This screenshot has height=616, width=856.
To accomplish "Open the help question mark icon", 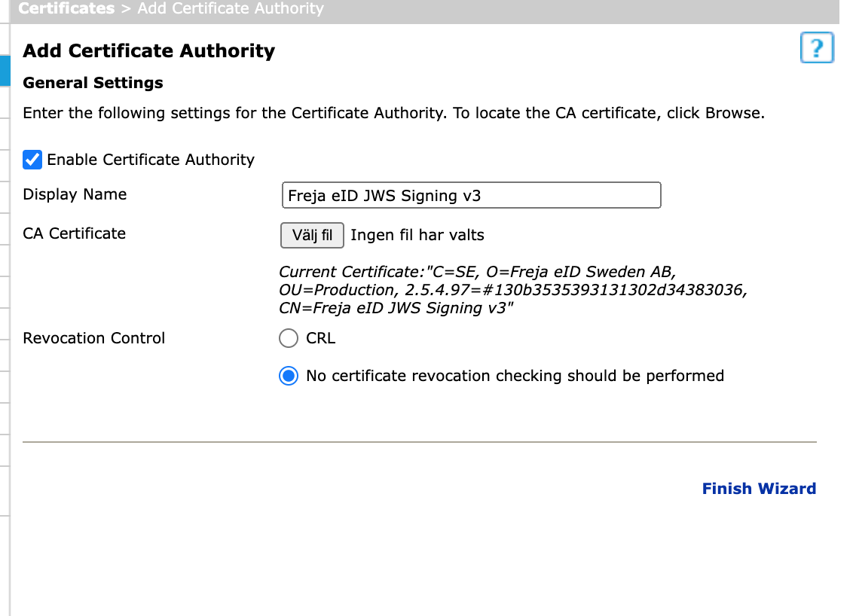I will (x=816, y=48).
